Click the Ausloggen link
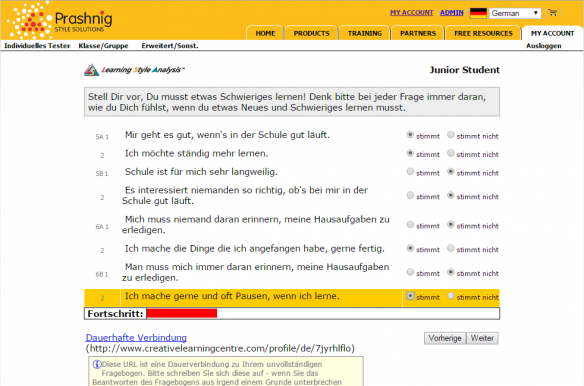Image resolution: width=584 pixels, height=386 pixels. 543,46
